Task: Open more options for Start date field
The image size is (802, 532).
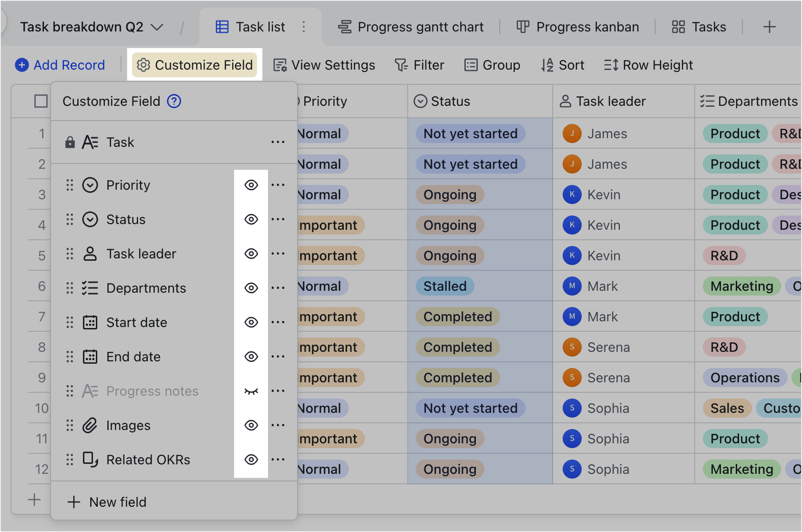Action: pyautogui.click(x=278, y=322)
